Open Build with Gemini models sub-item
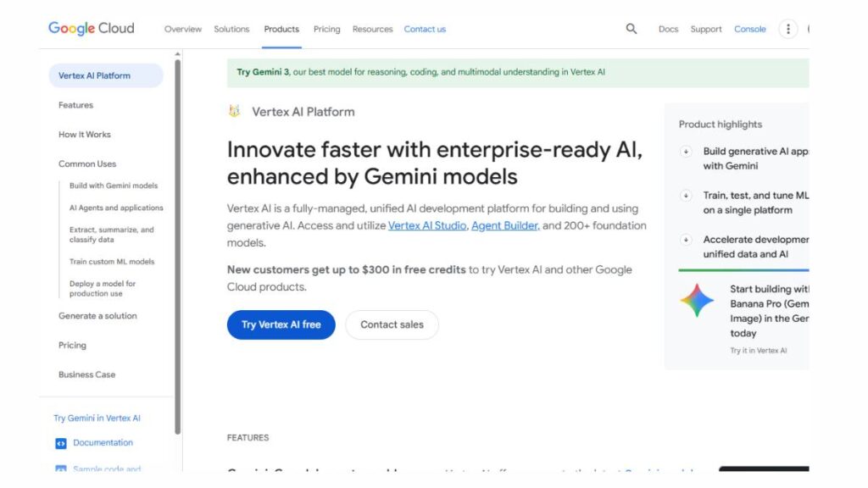Viewport: 868px width, 488px height. click(114, 186)
